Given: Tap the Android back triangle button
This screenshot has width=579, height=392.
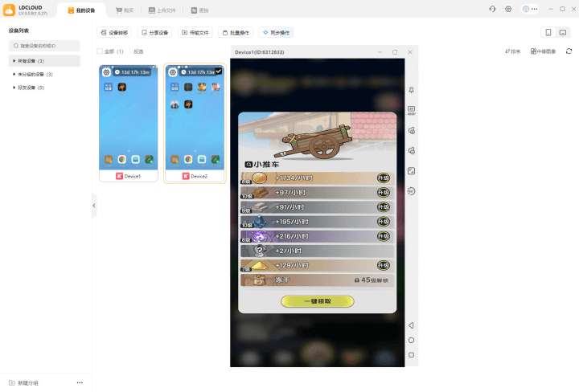Looking at the screenshot, I should point(411,325).
